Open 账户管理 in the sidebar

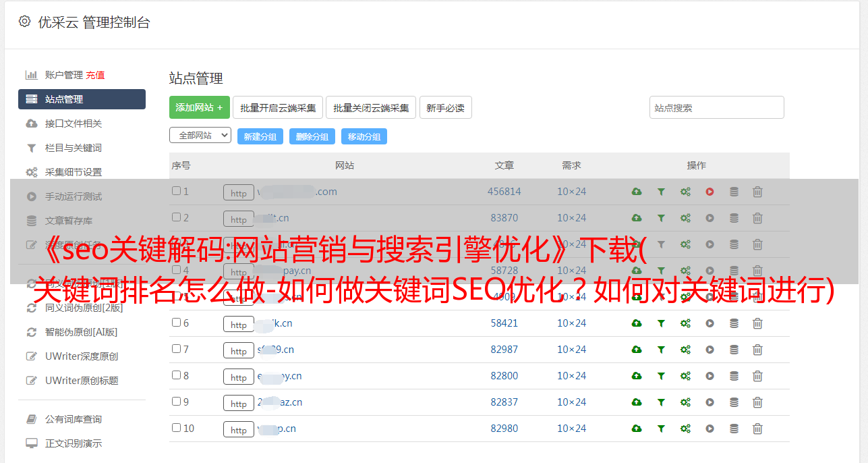point(63,75)
